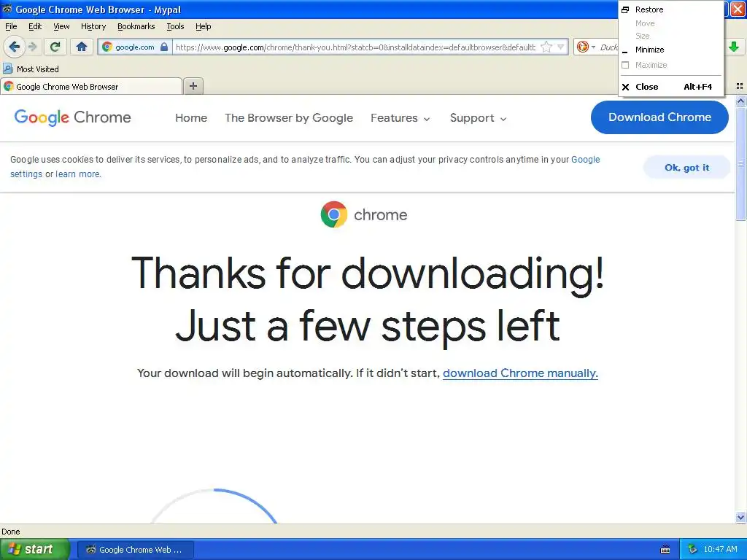Image resolution: width=747 pixels, height=560 pixels.
Task: Click the blue Download Chrome button
Action: 659,117
